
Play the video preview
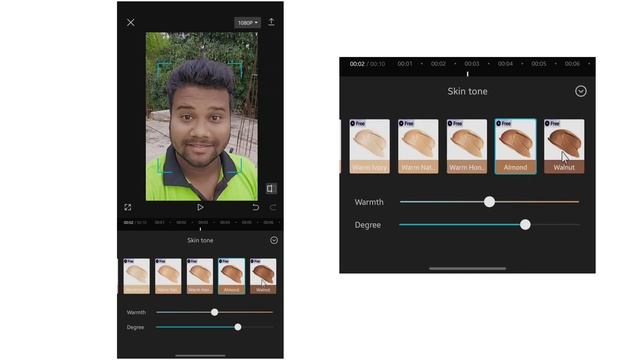pos(200,207)
